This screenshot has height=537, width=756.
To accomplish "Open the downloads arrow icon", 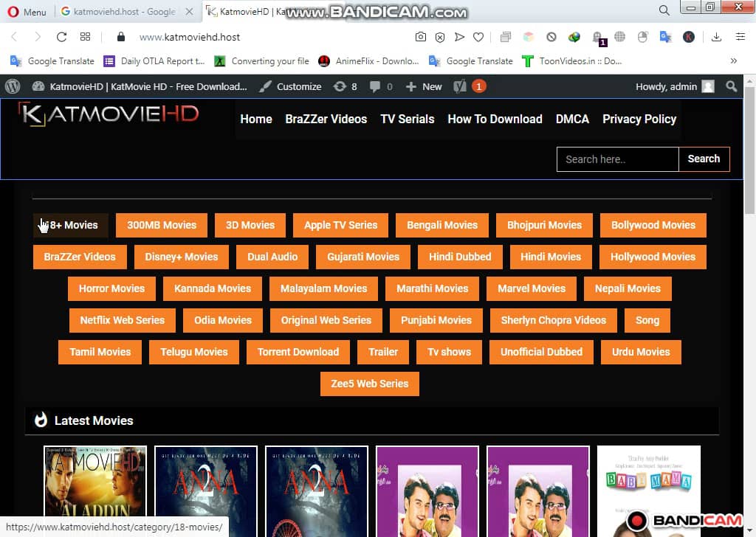I will tap(716, 37).
